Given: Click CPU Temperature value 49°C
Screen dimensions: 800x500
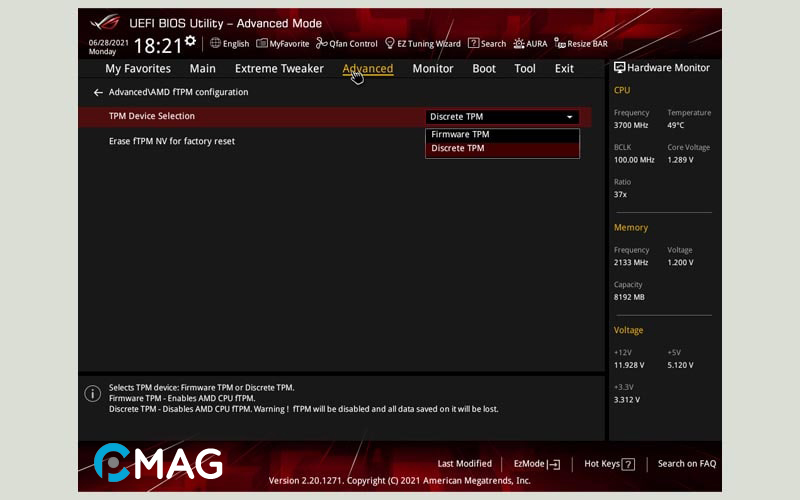Looking at the screenshot, I should [676, 126].
